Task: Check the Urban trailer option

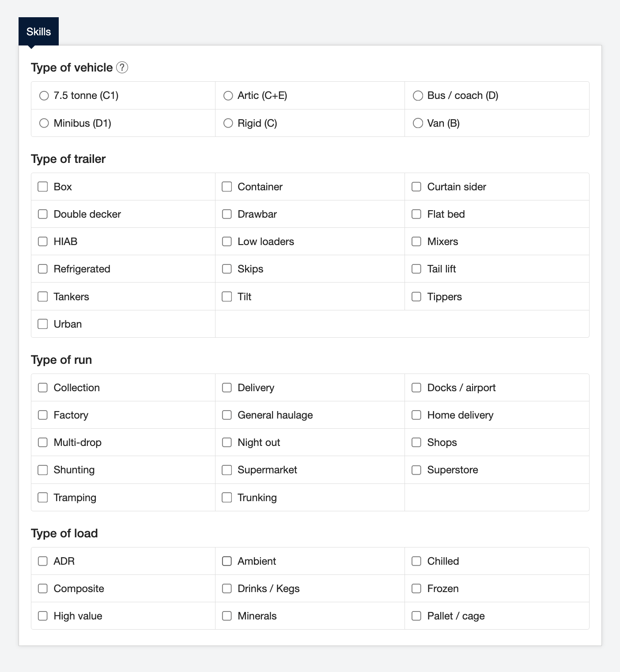Action: click(43, 324)
